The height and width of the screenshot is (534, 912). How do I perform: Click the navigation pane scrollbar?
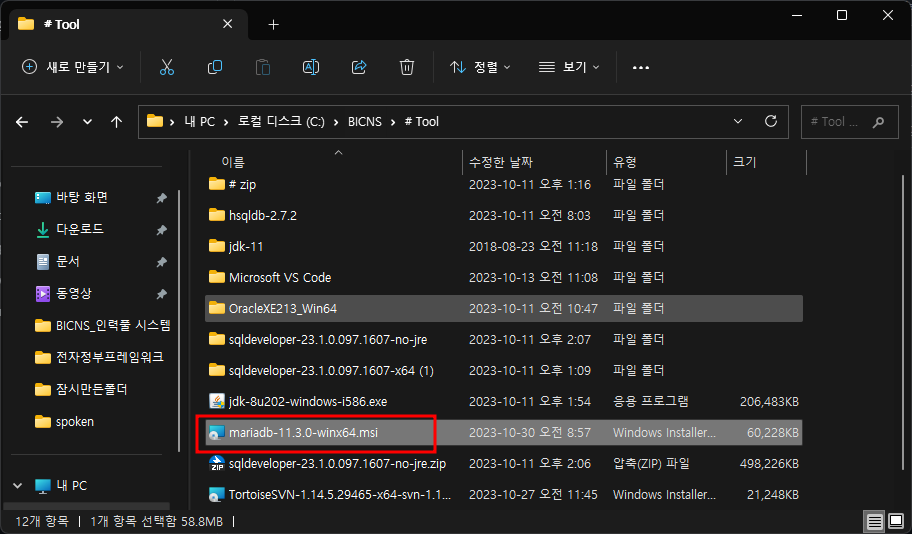pyautogui.click(x=179, y=320)
